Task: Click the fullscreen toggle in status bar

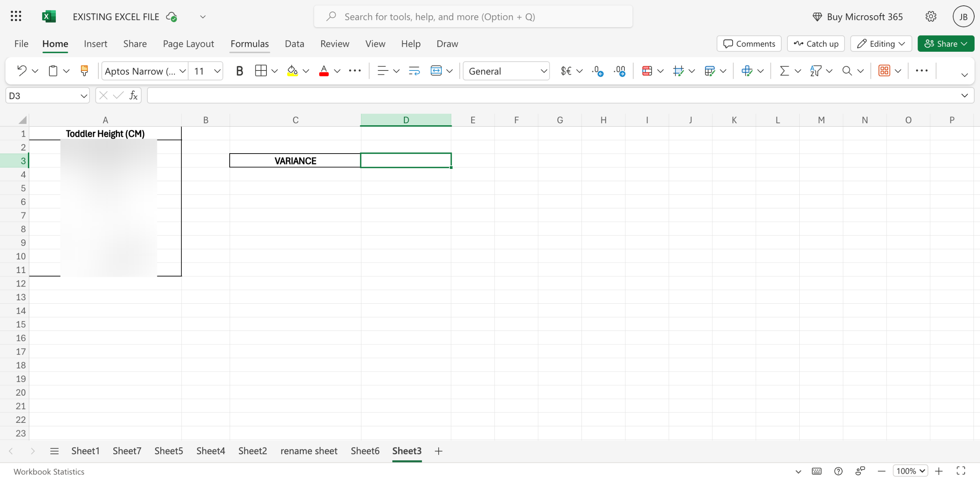Action: (961, 471)
